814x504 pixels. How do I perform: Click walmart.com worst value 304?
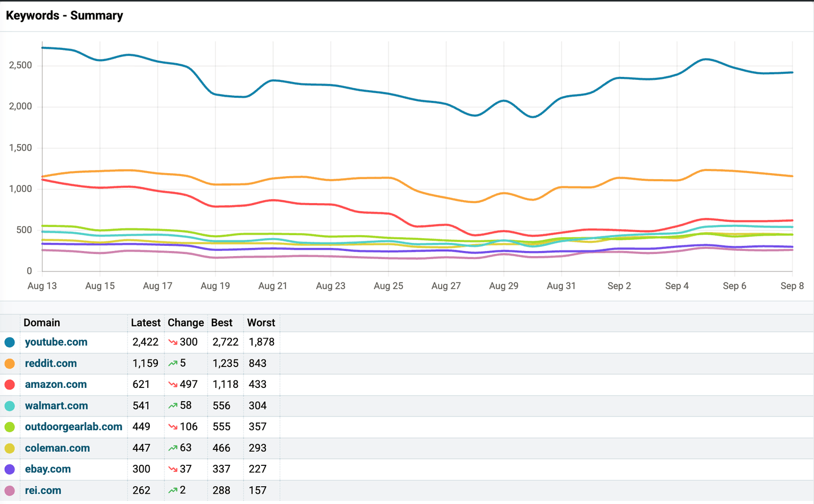(x=258, y=406)
